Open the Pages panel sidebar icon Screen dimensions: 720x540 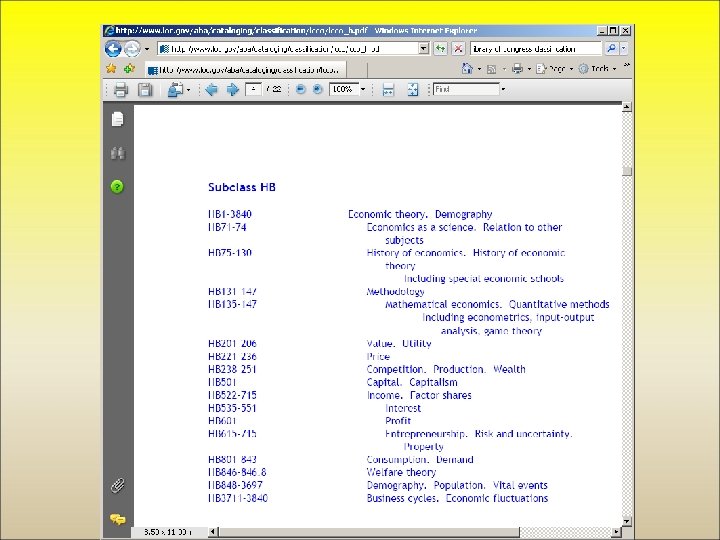pos(118,119)
